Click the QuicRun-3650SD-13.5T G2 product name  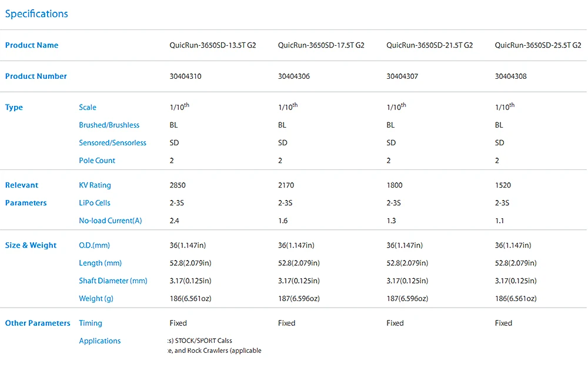click(213, 45)
